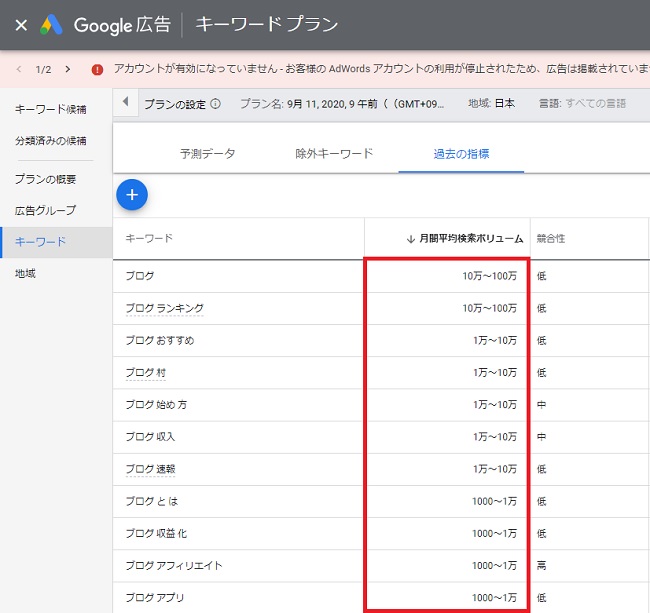650x613 pixels.
Task: Edit the plan name 9月 11, 2020
Action: [x=342, y=104]
